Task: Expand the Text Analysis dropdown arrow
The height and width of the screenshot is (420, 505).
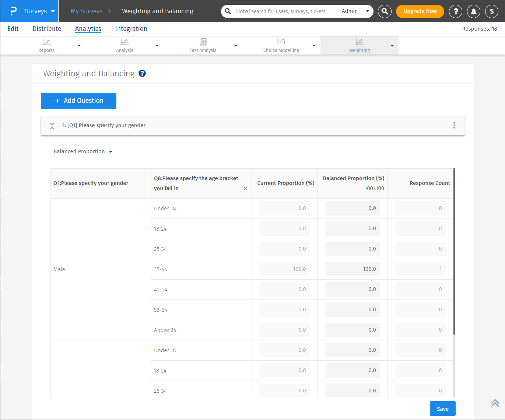Action: click(x=236, y=46)
